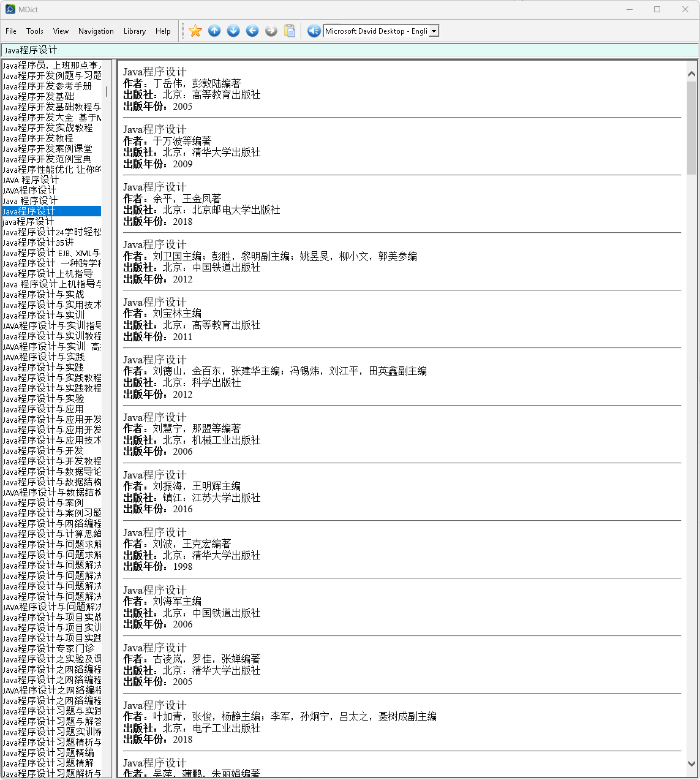The height and width of the screenshot is (780, 700).
Task: Open the View menu
Action: point(61,31)
